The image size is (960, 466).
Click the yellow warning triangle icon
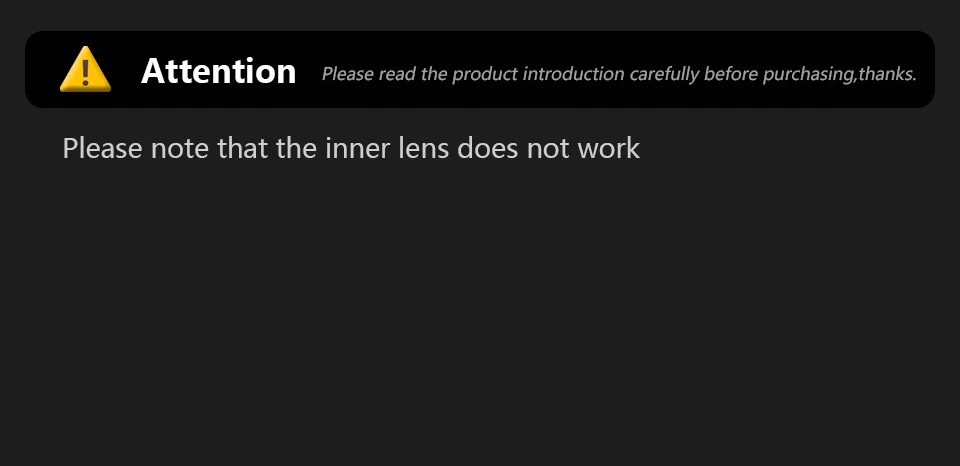pyautogui.click(x=85, y=71)
